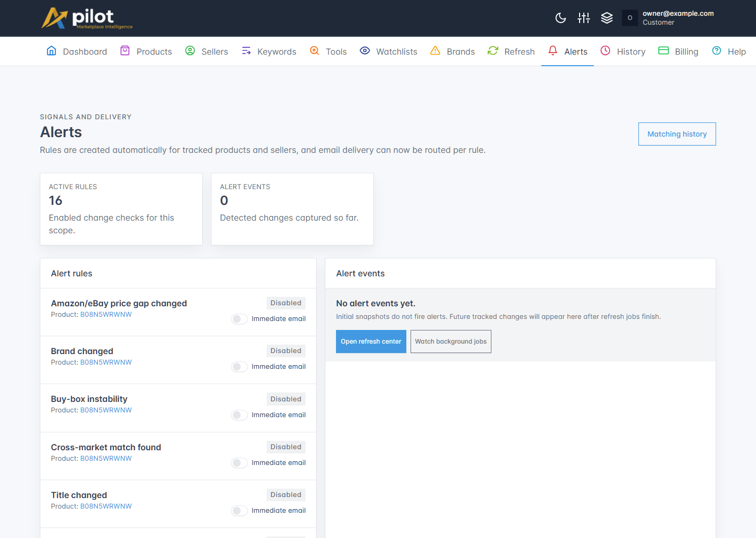Open product link under Cross-market match found
The image size is (756, 538).
pyautogui.click(x=106, y=459)
